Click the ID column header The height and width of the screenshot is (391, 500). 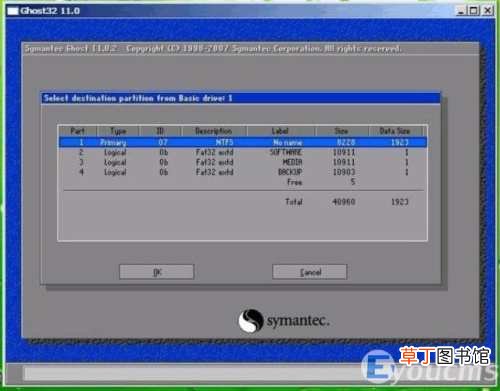[x=160, y=131]
